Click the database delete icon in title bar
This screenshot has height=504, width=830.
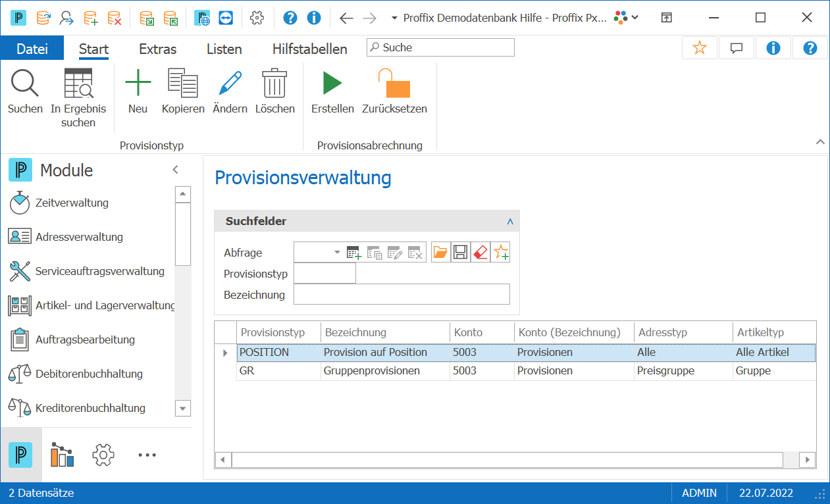pyautogui.click(x=115, y=18)
